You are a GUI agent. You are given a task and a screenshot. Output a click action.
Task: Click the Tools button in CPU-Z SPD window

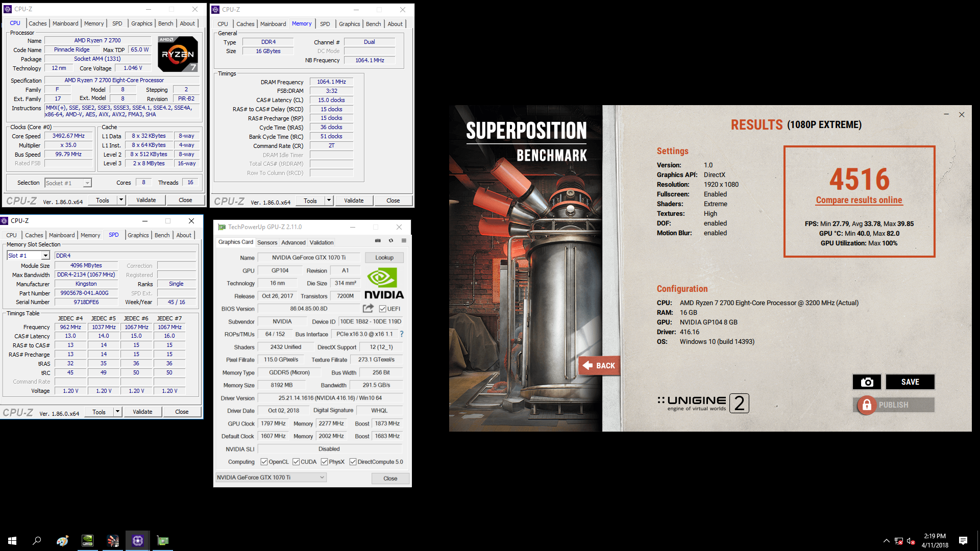(99, 412)
